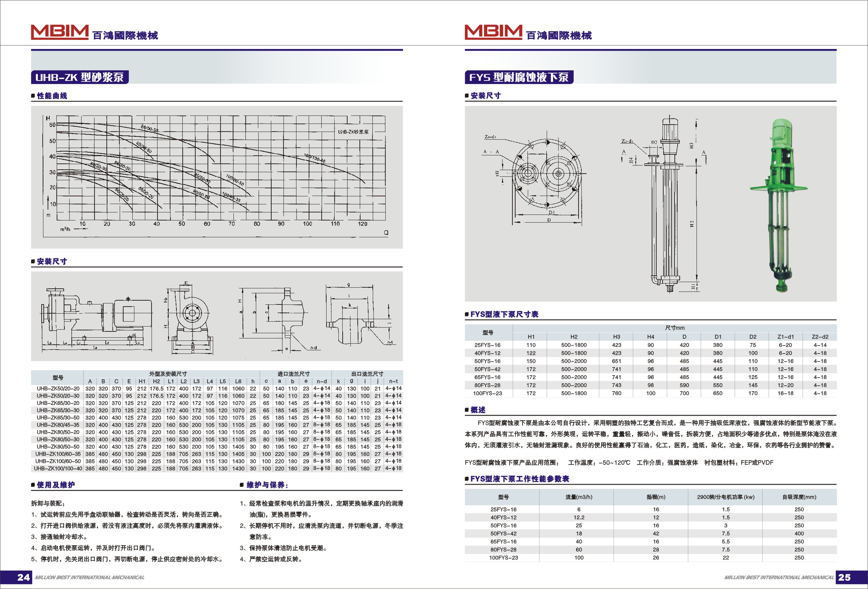Screen dimensions: 868x589
Task: Click the '维护与保养:' section heading
Action: [267, 485]
